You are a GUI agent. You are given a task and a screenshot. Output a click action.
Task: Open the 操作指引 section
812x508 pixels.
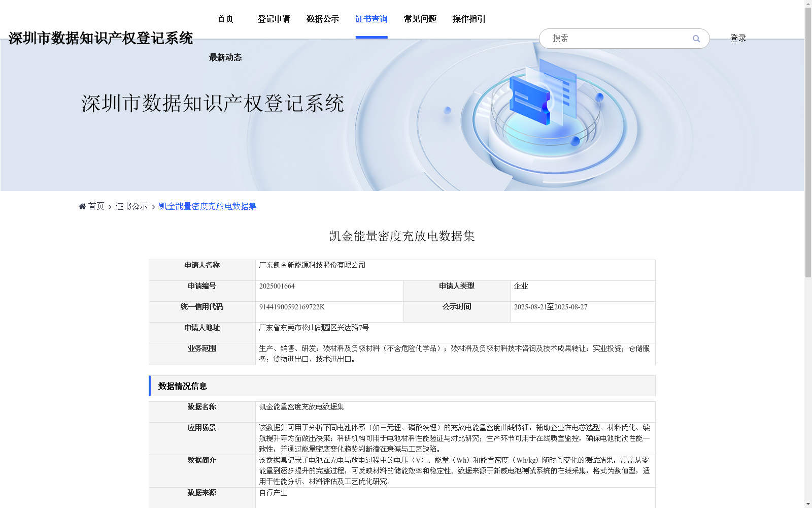coord(468,19)
